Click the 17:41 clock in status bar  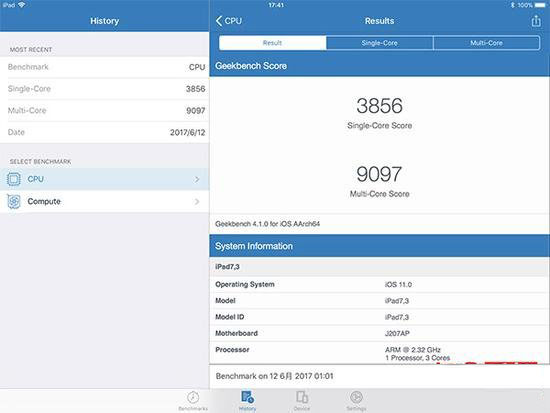coord(276,5)
